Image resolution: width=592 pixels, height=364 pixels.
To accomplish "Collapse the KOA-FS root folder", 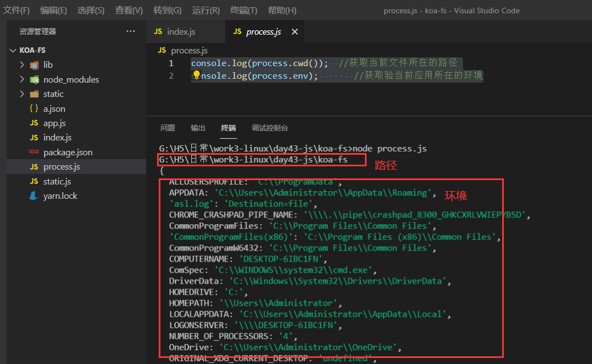I will point(13,50).
